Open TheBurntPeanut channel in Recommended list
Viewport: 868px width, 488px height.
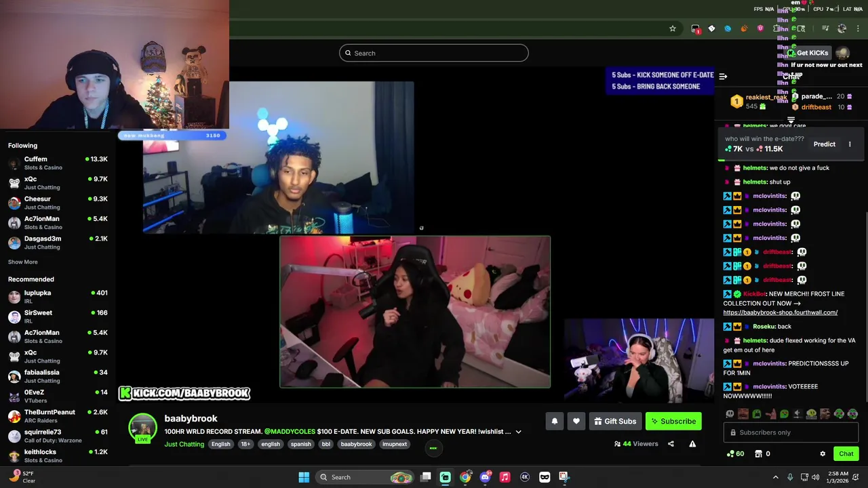coord(58,416)
